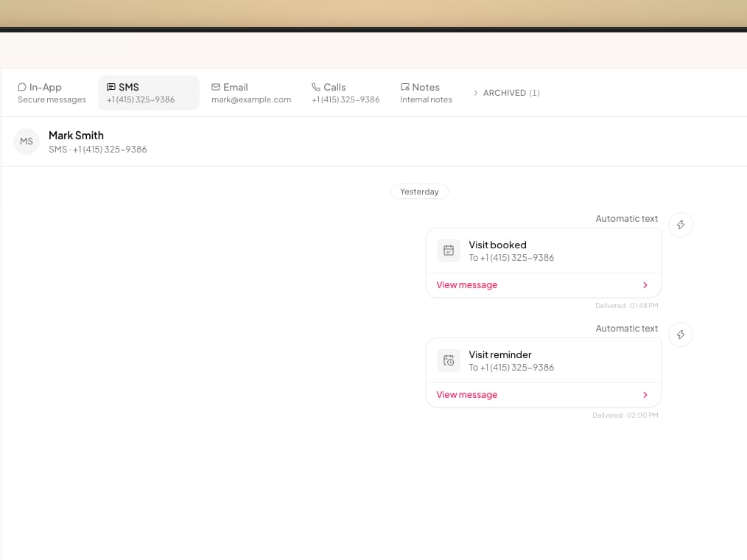Click the Visit reminder title
The width and height of the screenshot is (747, 560).
coord(499,354)
